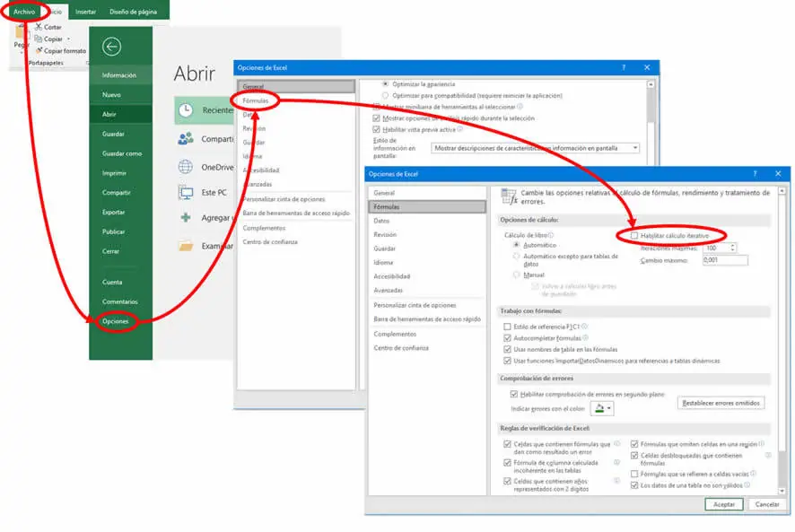Choose the Este PC computer icon
Image resolution: width=795 pixels, height=532 pixels.
click(186, 192)
